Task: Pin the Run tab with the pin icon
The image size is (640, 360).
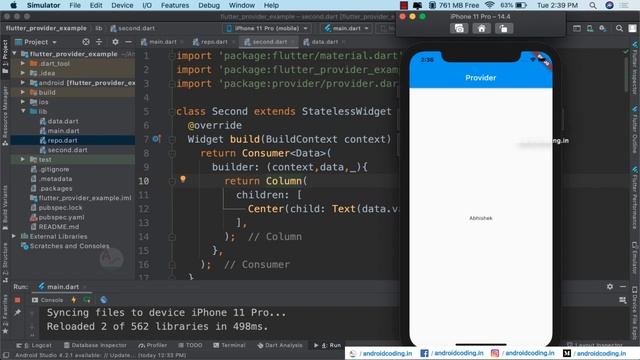Action: click(x=18, y=313)
